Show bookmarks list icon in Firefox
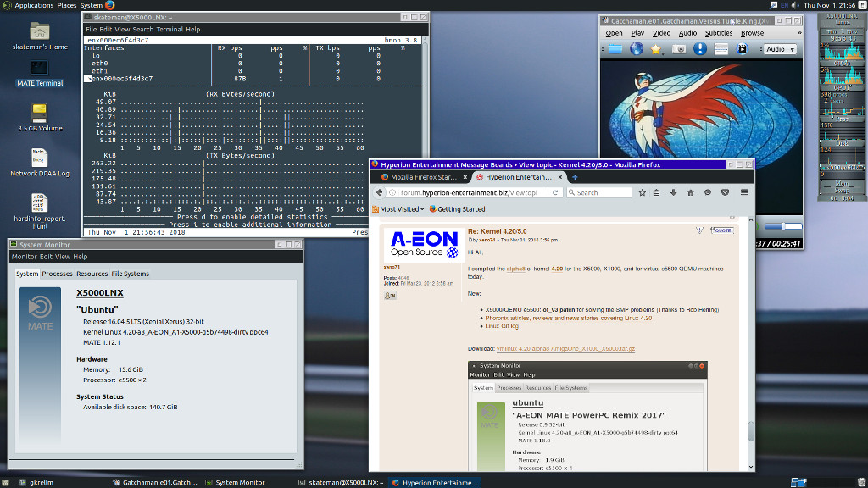This screenshot has width=868, height=488. pyautogui.click(x=657, y=192)
